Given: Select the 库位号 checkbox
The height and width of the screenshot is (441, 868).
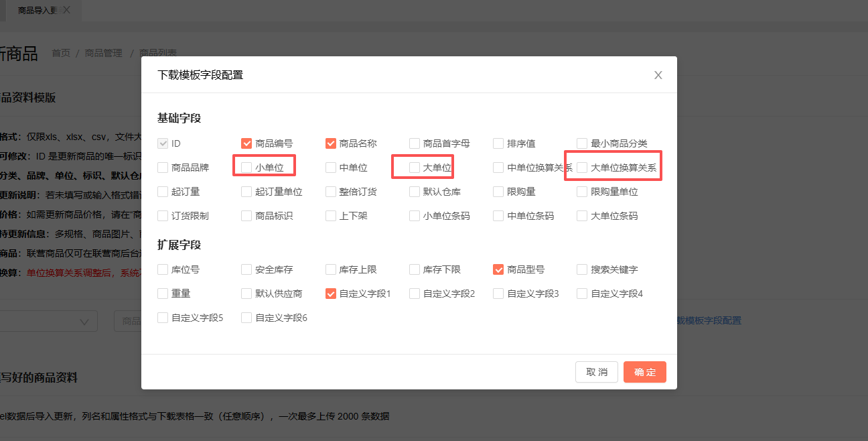Looking at the screenshot, I should pyautogui.click(x=163, y=269).
